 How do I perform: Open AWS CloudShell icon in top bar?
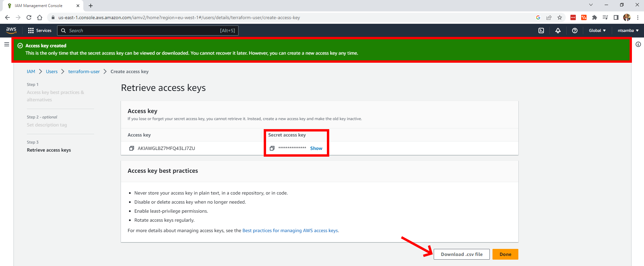(x=541, y=31)
